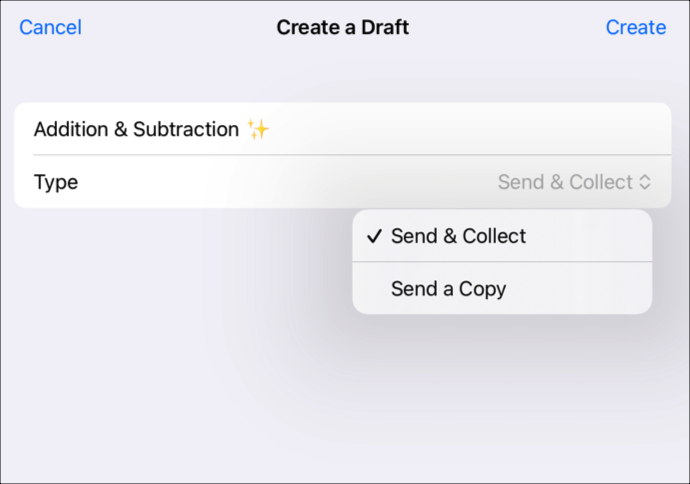Click the word Addition in the draft name

click(71, 130)
